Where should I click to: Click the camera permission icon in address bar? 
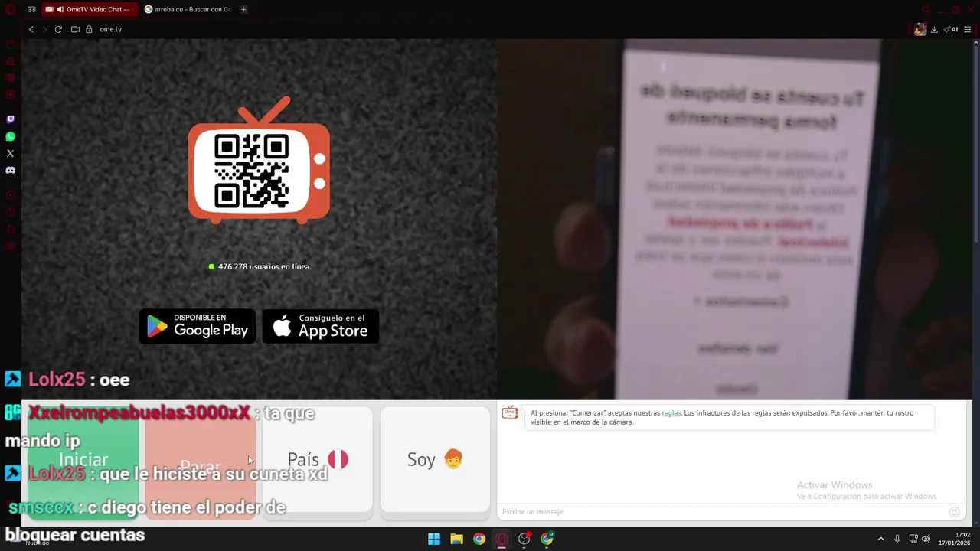[75, 29]
